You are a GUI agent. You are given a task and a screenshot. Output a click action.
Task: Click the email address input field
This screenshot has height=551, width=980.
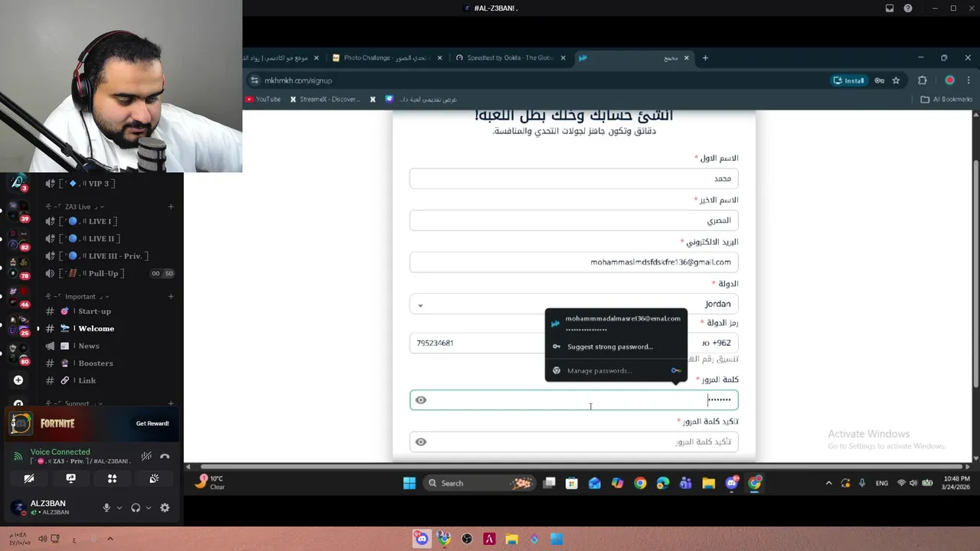click(573, 262)
